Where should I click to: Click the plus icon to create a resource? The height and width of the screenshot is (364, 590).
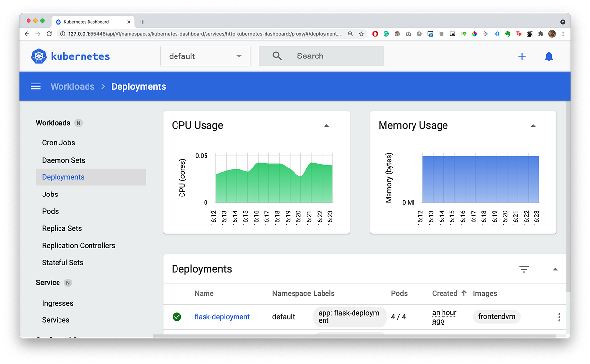tap(522, 56)
